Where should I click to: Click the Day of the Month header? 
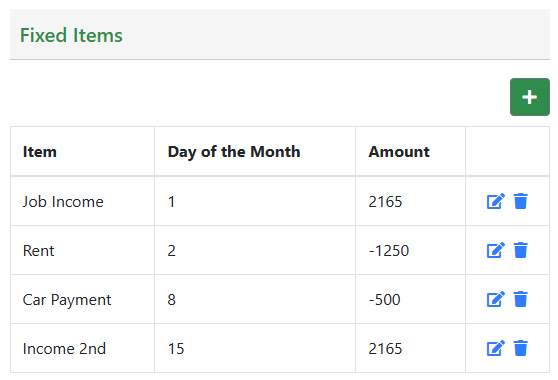point(255,152)
